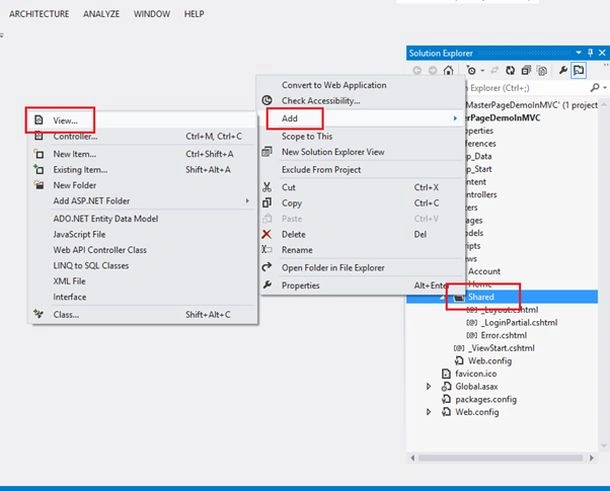610x491 pixels.
Task: Click the Controller icon in submenu
Action: coord(39,136)
